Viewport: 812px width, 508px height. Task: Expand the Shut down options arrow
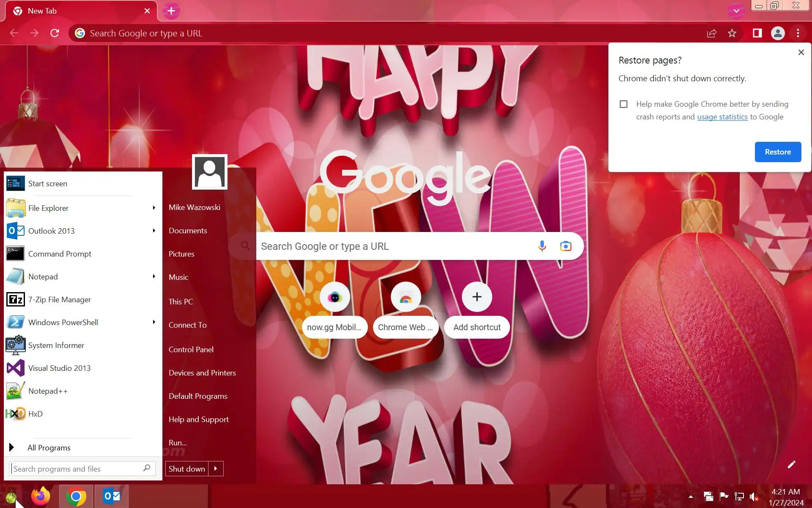point(216,469)
